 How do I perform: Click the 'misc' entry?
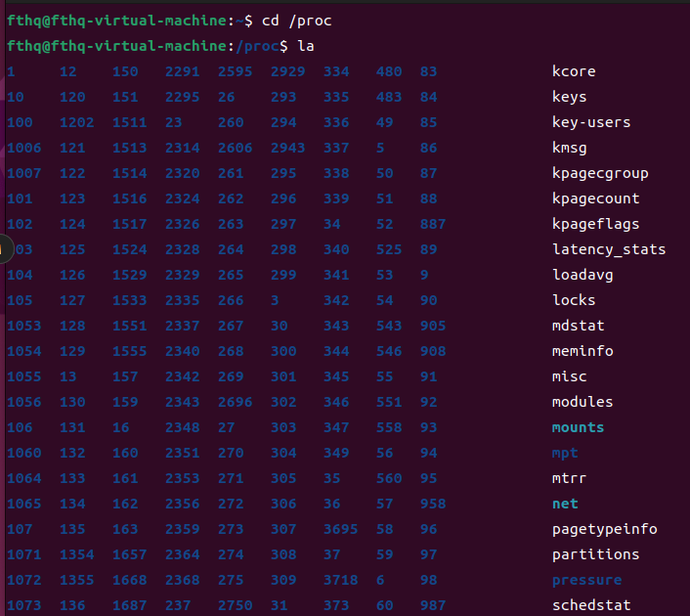[x=570, y=376]
